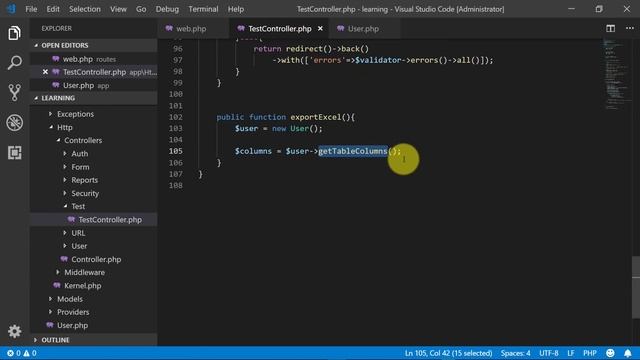
Task: Switch to the User.php tab
Action: (363, 29)
